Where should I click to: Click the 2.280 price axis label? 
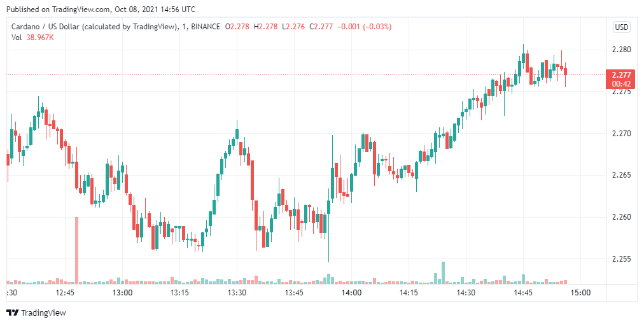click(x=620, y=50)
